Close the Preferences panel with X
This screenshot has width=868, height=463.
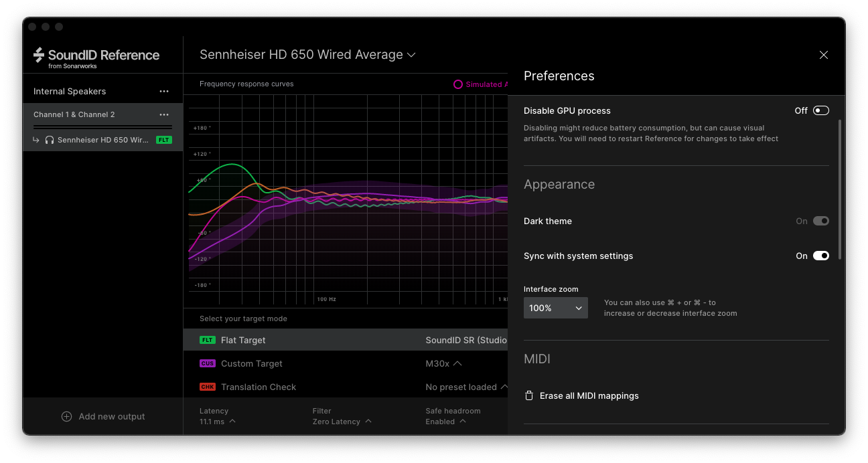[x=824, y=55]
